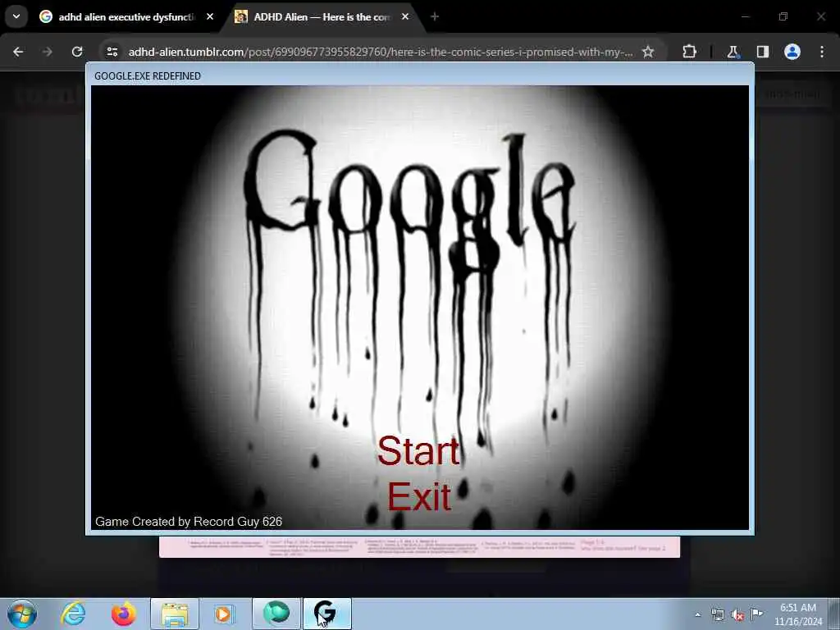Click the adhd-alien.tumblr.com address bar
The height and width of the screenshot is (630, 840).
coord(381,52)
